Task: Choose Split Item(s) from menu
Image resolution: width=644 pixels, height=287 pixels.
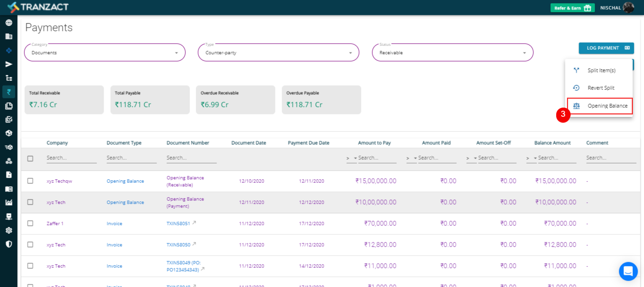Action: click(599, 70)
